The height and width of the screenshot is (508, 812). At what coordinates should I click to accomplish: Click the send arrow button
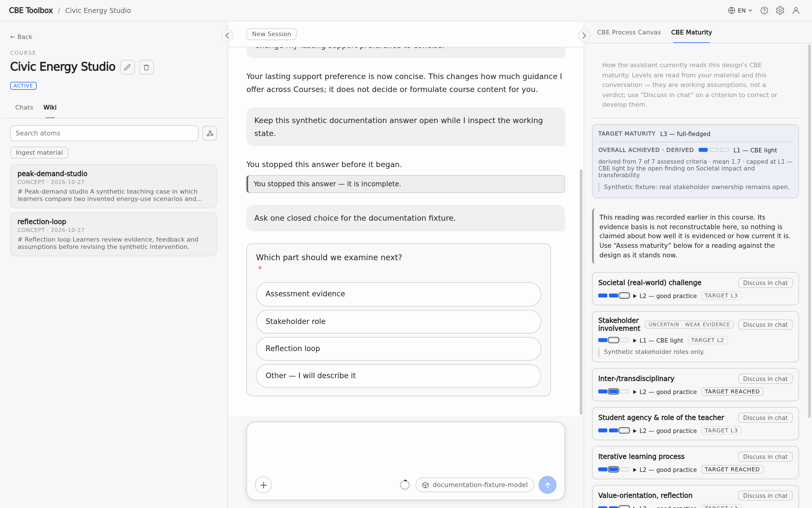click(x=547, y=485)
